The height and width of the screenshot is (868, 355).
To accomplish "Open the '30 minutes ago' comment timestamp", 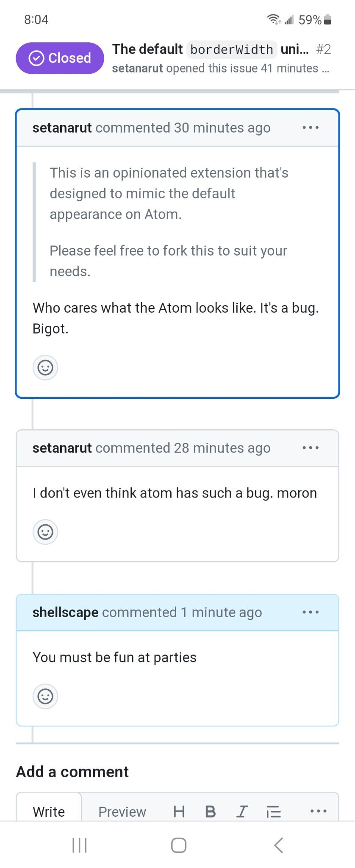I will [x=222, y=128].
